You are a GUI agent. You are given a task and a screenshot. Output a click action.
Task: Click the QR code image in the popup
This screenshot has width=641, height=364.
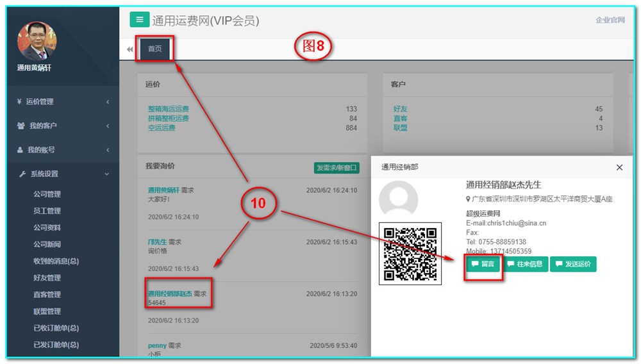tap(410, 253)
